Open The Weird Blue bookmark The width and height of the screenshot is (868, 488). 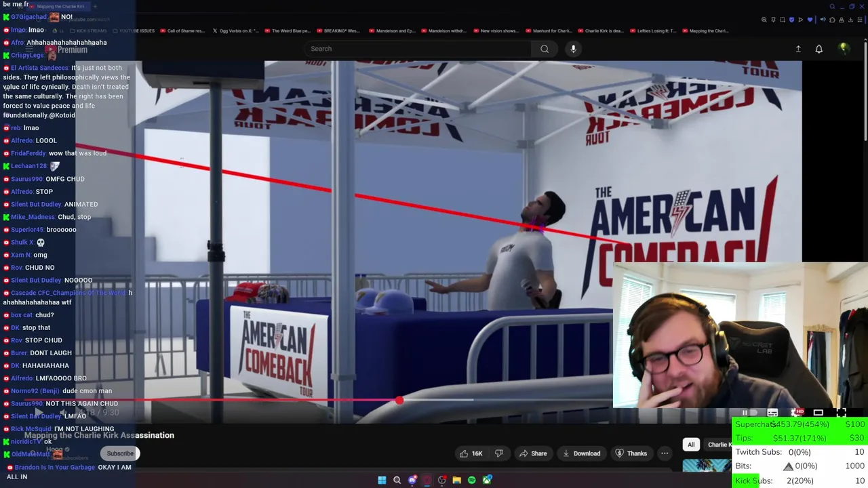[288, 30]
